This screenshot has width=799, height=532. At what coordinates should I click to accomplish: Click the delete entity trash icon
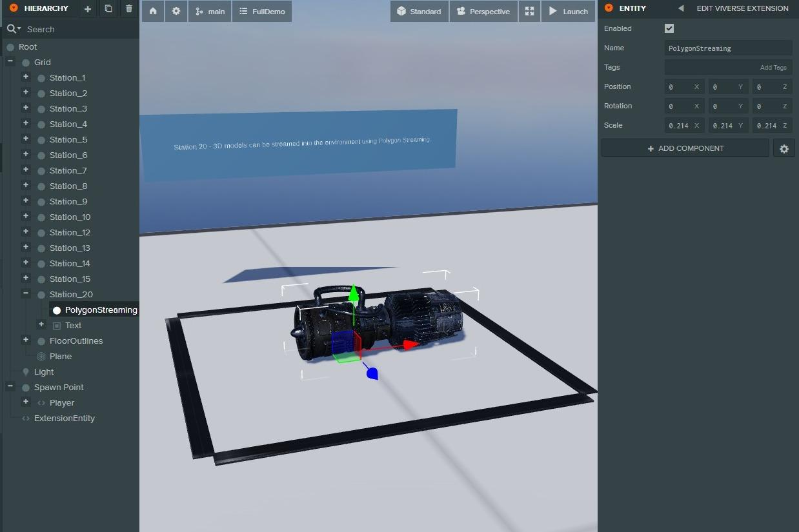click(129, 9)
